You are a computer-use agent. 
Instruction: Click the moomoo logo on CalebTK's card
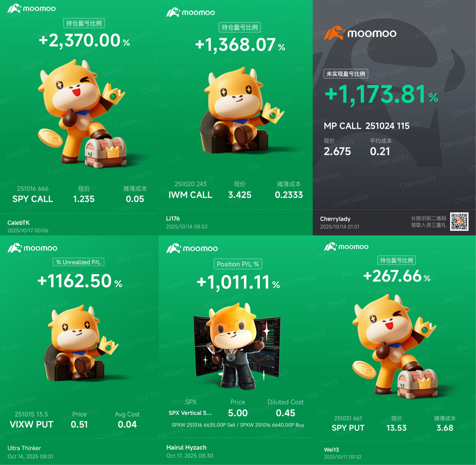(32, 8)
